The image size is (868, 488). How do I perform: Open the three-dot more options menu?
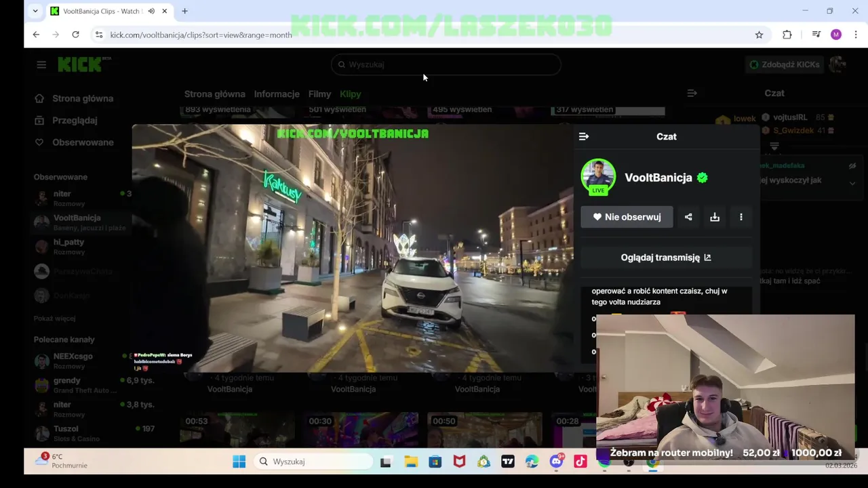(741, 217)
